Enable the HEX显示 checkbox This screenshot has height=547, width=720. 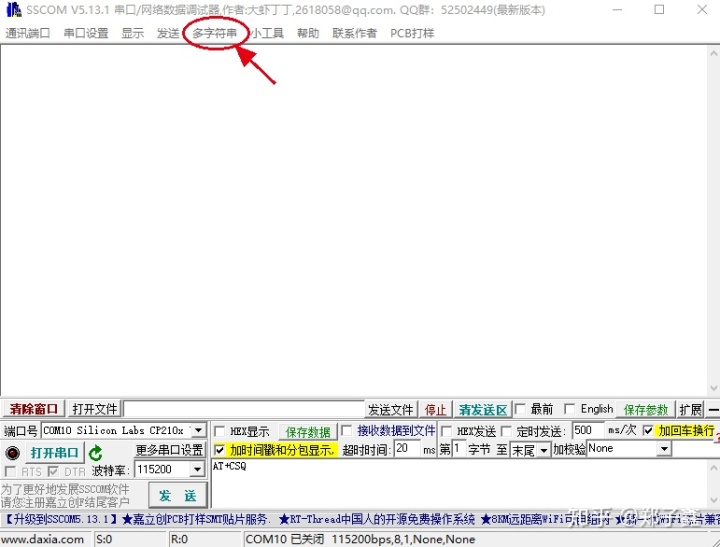pos(219,431)
